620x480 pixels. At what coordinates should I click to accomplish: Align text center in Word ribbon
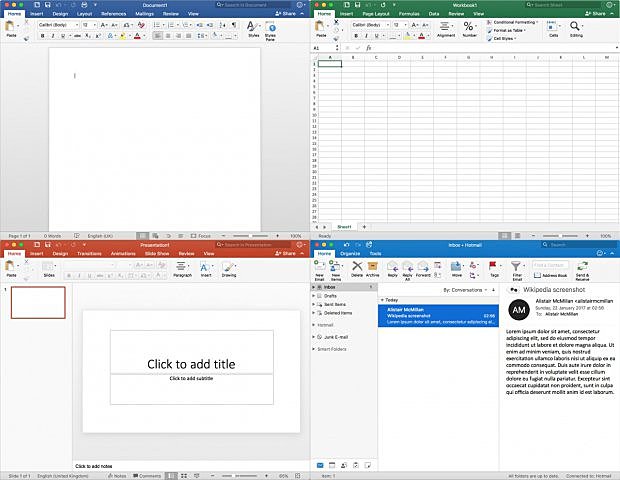pyautogui.click(x=168, y=36)
